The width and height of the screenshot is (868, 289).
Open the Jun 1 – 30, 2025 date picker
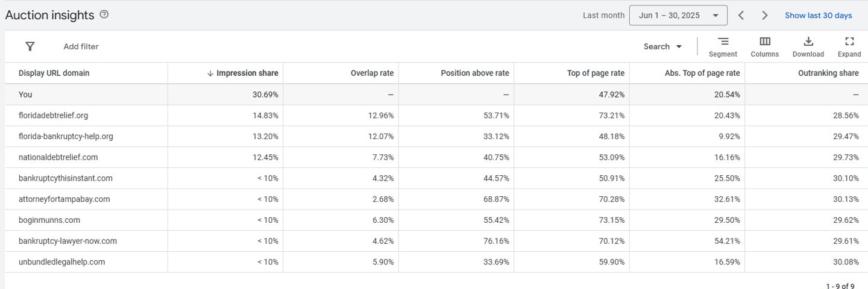(x=678, y=16)
